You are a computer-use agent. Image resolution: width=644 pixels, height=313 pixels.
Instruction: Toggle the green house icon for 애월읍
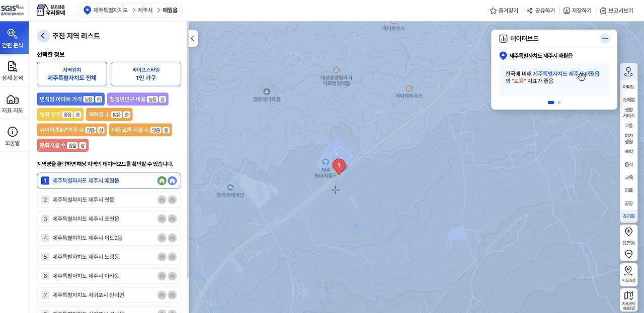pos(162,180)
